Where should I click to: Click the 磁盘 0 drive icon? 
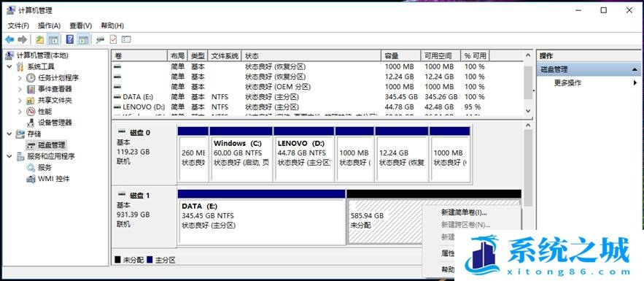[122, 132]
